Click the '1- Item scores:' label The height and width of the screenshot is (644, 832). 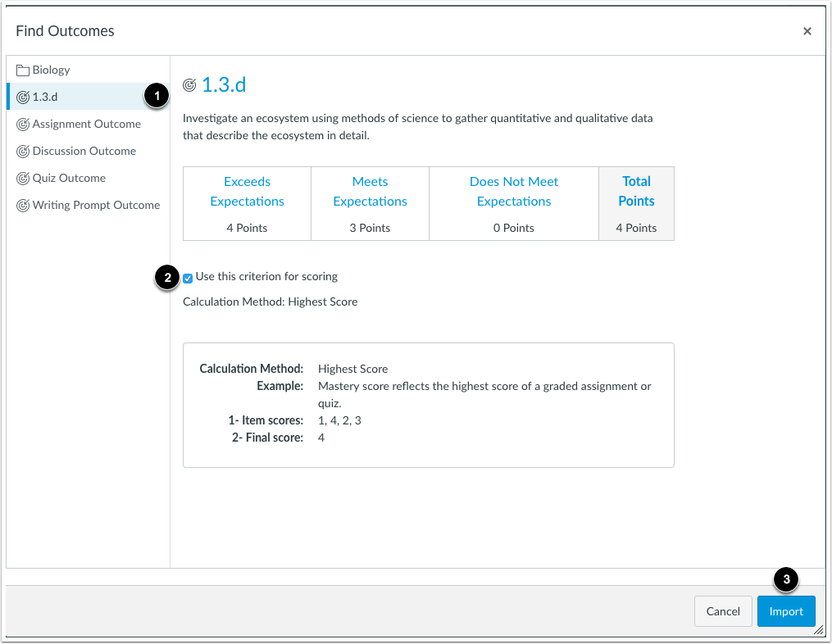click(266, 420)
